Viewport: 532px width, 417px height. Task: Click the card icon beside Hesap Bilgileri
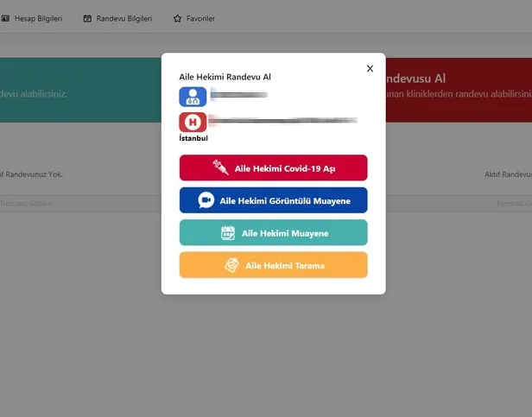[5, 18]
